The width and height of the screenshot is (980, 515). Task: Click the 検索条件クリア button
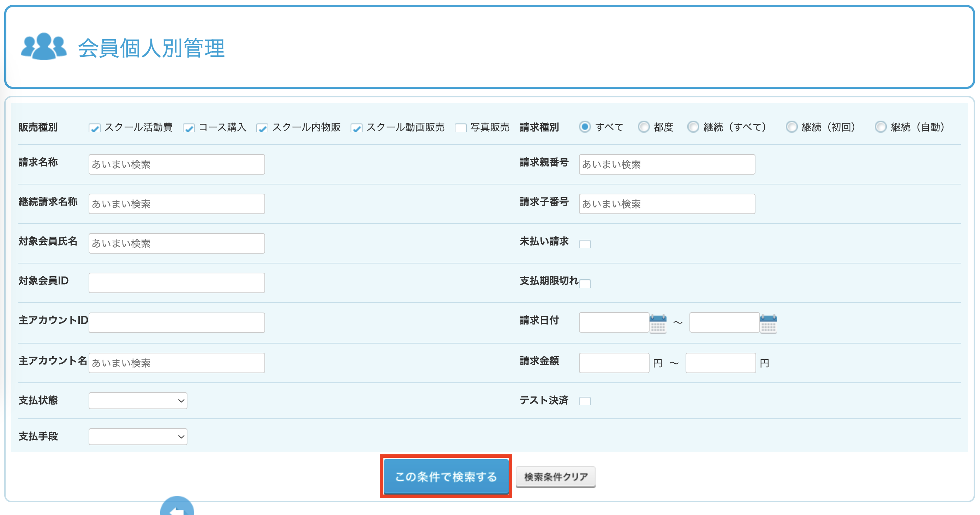pyautogui.click(x=555, y=477)
